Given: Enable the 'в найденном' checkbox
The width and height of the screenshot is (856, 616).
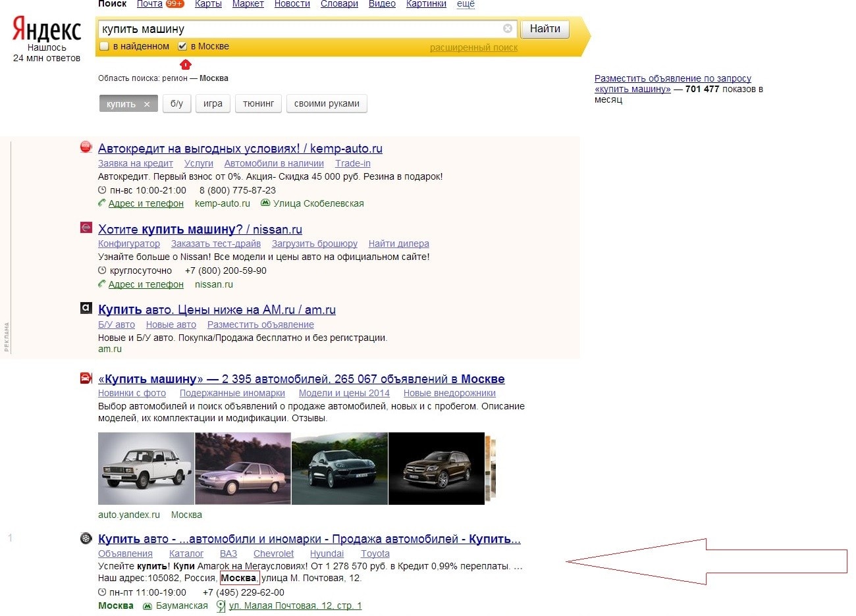Looking at the screenshot, I should tap(104, 46).
